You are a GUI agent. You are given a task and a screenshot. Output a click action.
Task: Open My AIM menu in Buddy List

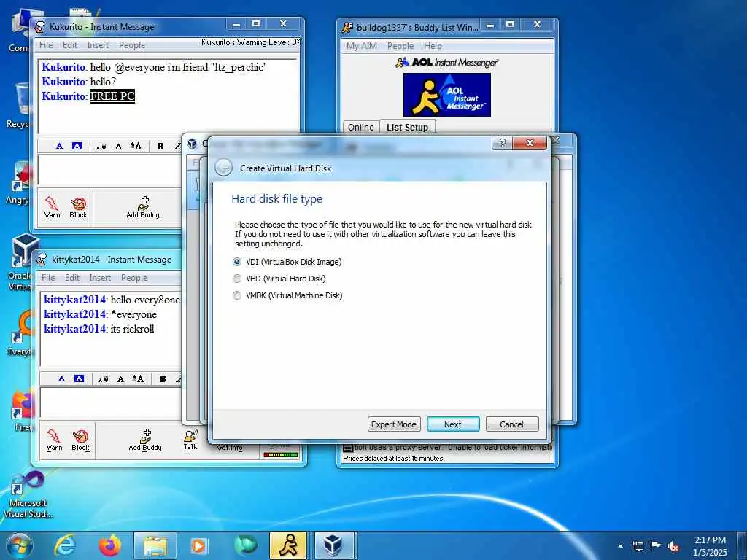tap(362, 46)
